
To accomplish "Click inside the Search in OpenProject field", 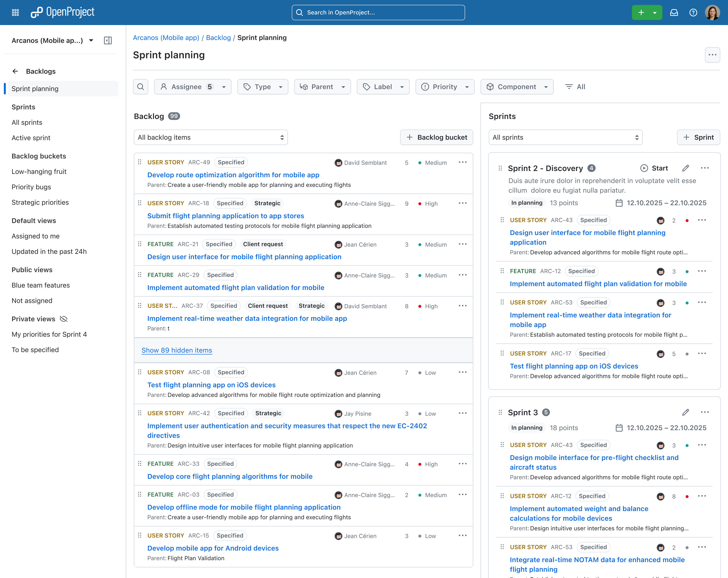I will 378,12.
